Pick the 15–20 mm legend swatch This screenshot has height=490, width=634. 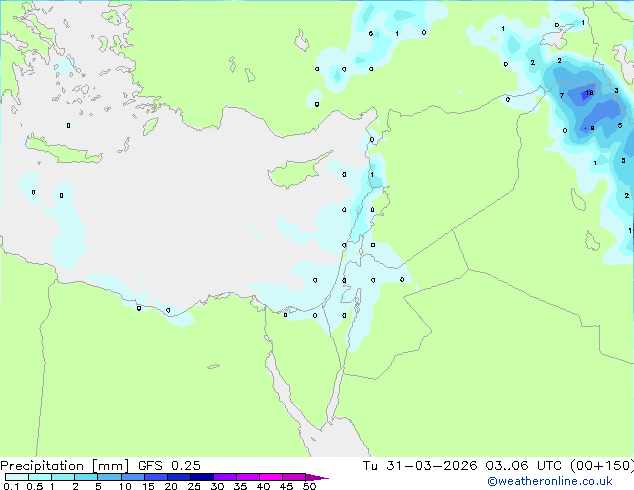pos(155,477)
